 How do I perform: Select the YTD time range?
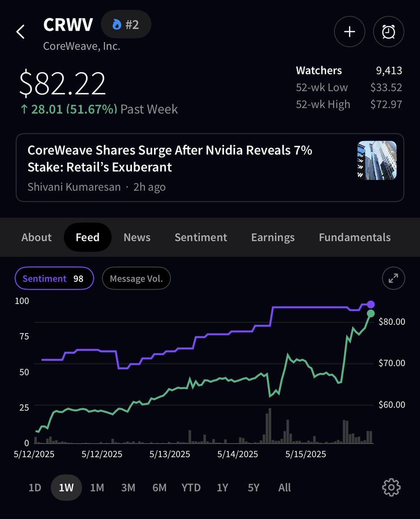[191, 487]
